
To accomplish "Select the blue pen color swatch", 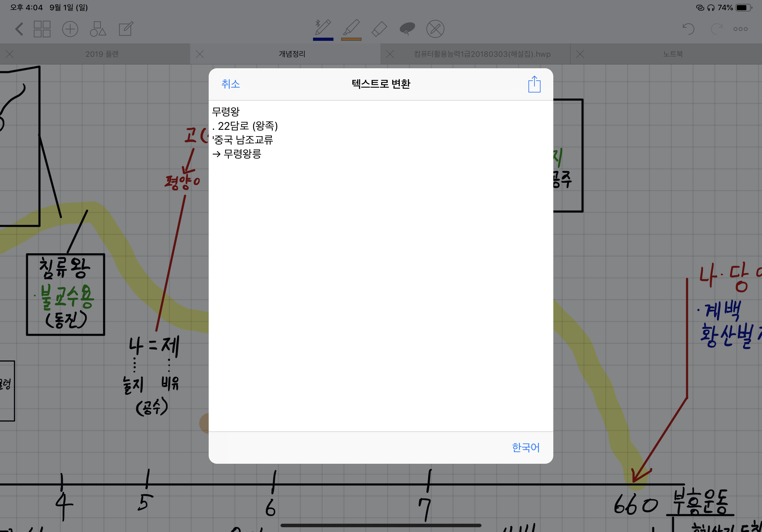I will [x=323, y=40].
